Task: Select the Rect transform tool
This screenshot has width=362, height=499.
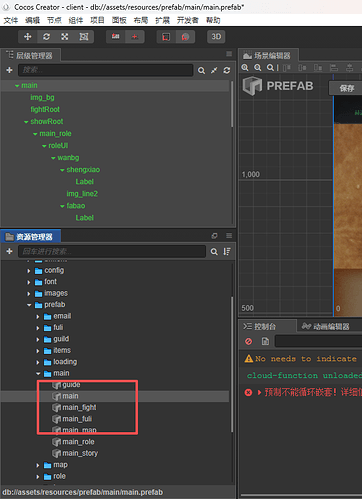Action: point(84,37)
